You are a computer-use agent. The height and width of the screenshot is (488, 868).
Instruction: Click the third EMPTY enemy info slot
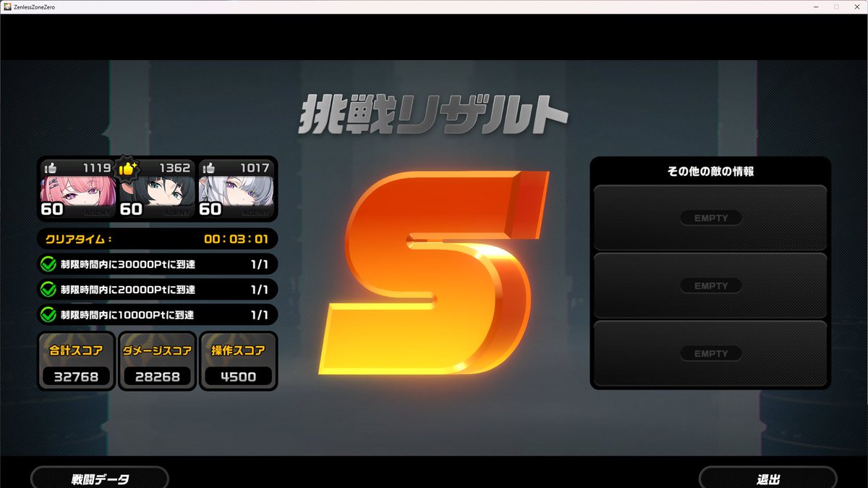[x=710, y=353]
